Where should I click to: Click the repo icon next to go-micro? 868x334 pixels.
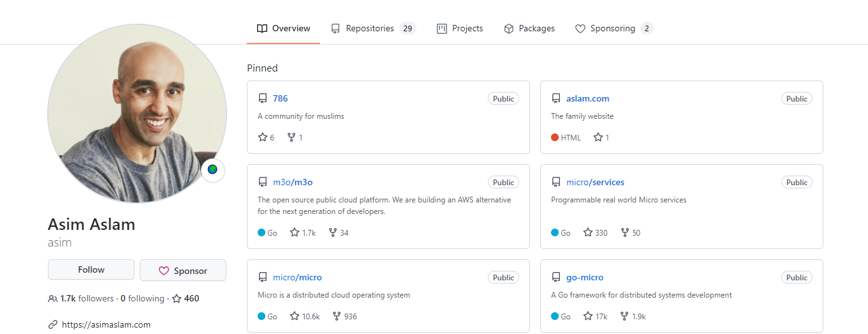[x=556, y=277]
